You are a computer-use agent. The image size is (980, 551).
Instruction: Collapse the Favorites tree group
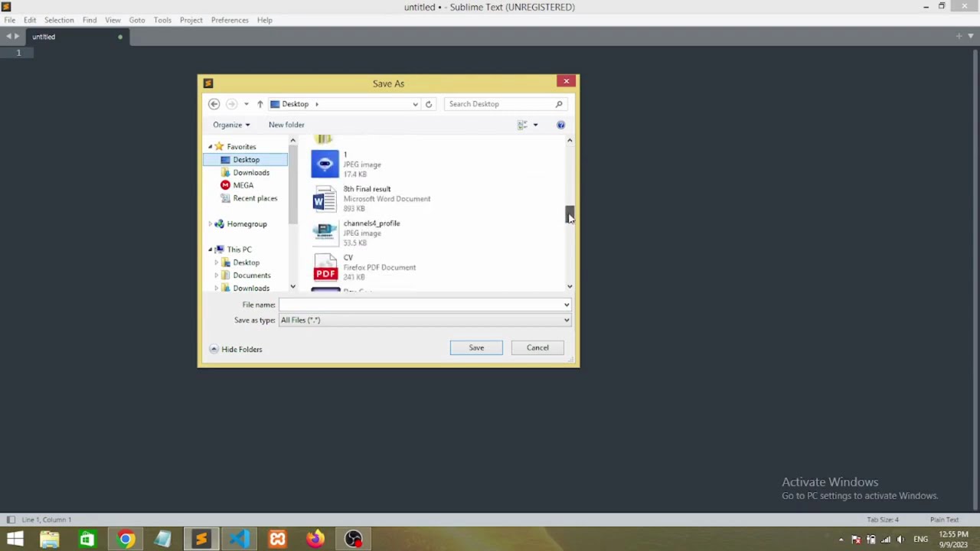click(x=211, y=147)
